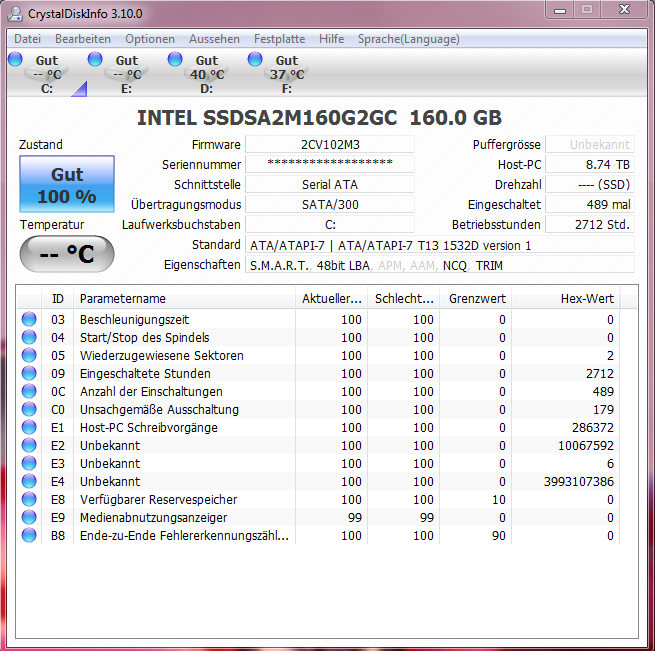Click the Übertragungsmodus field SATA/300
Image resolution: width=655 pixels, height=651 pixels.
click(330, 204)
